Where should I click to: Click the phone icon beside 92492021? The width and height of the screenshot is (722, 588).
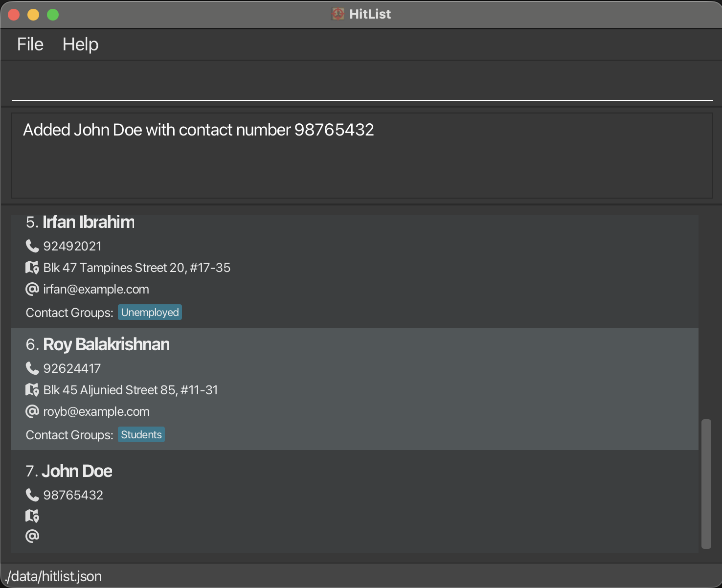coord(32,246)
